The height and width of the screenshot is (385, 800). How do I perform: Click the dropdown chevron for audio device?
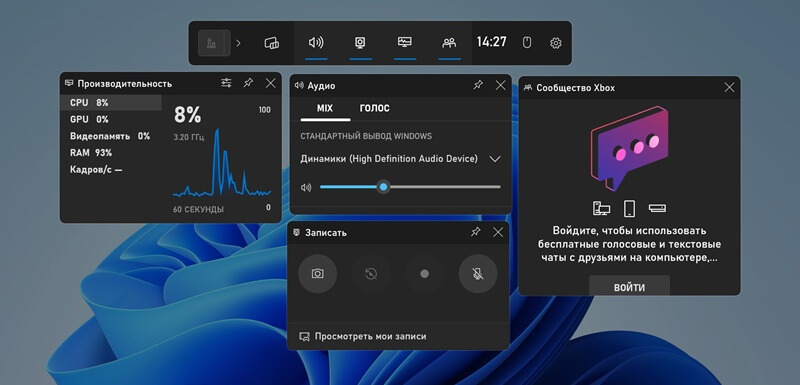(x=494, y=159)
